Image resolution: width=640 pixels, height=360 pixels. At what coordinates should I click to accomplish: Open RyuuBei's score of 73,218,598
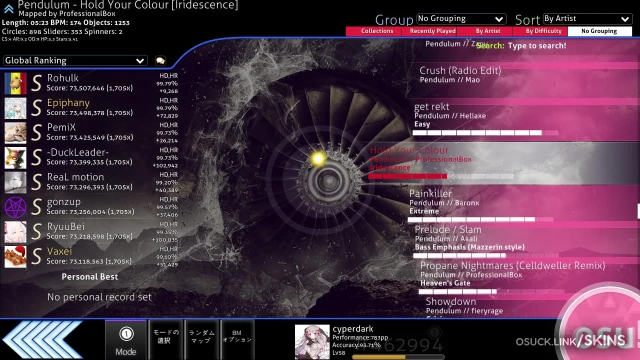click(91, 232)
